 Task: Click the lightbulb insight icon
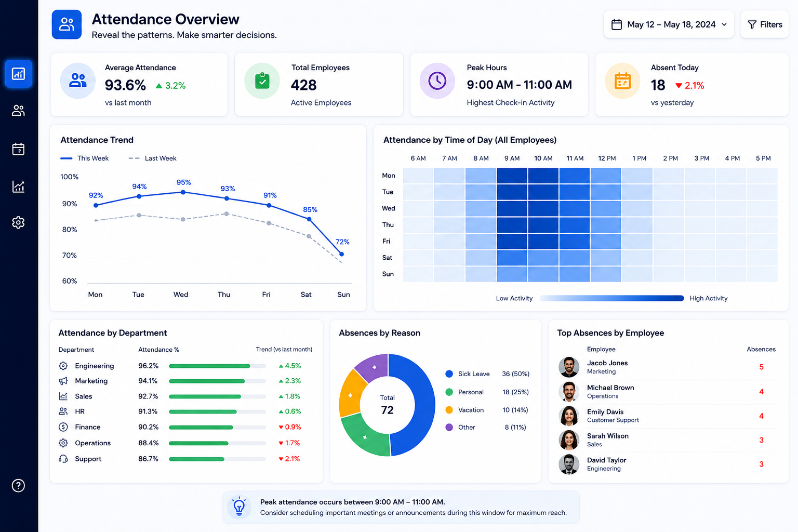tap(239, 507)
